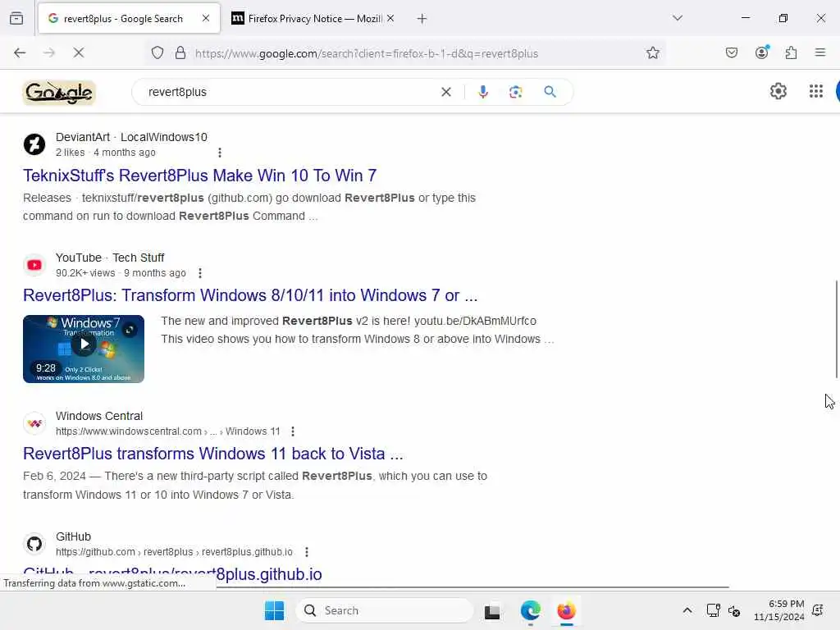Image resolution: width=840 pixels, height=630 pixels.
Task: Go back to previous page
Action: click(x=20, y=52)
